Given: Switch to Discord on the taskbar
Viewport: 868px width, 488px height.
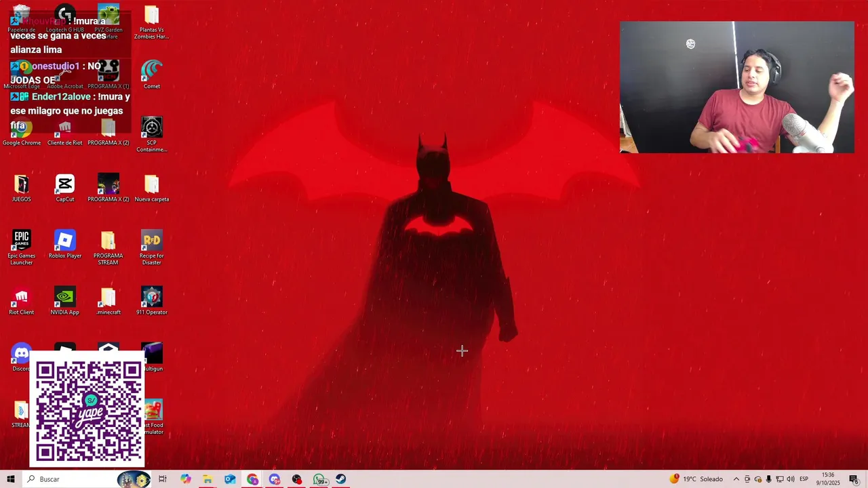Looking at the screenshot, I should 275,479.
